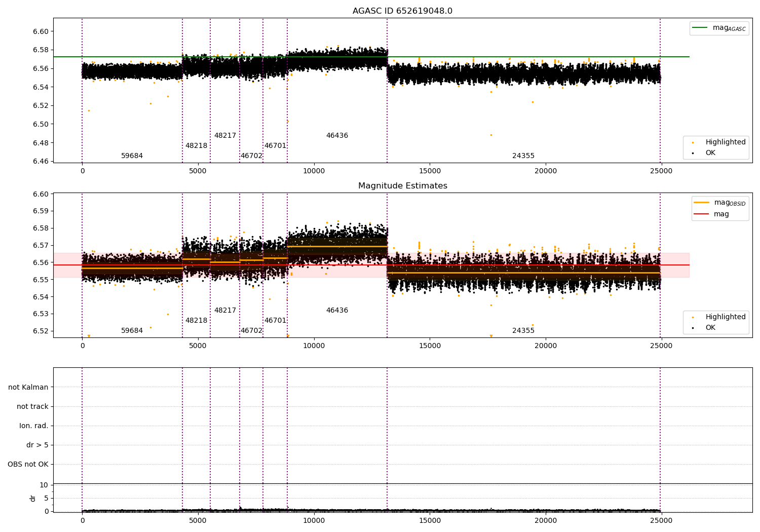This screenshot has width=760, height=532.
Task: Click obsid 48218 in Magnitude Estimates plot
Action: click(x=196, y=321)
